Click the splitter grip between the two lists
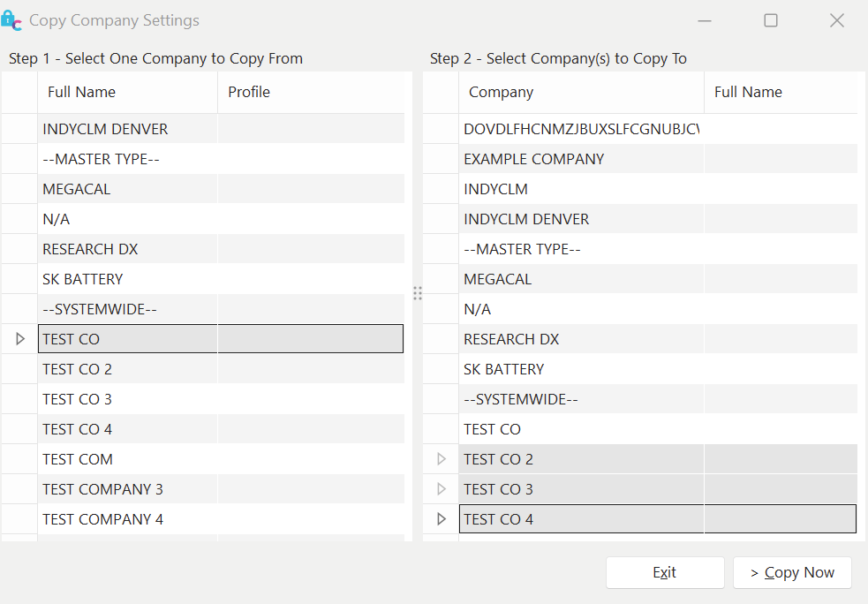The image size is (868, 604). 418,293
